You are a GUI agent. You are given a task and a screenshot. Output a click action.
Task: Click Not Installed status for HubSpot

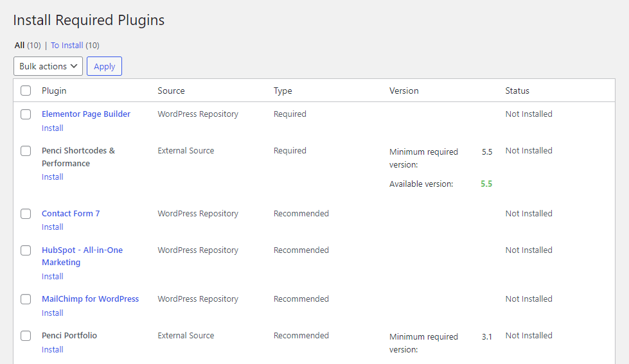[529, 250]
